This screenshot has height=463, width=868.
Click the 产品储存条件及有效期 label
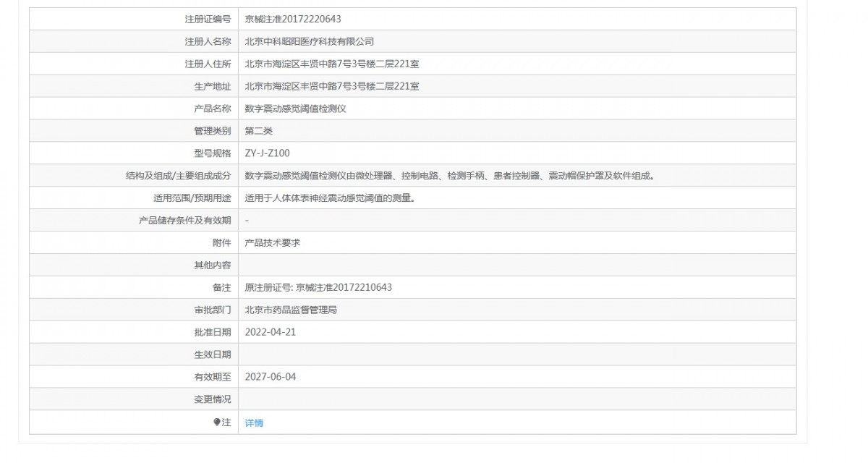click(x=184, y=221)
